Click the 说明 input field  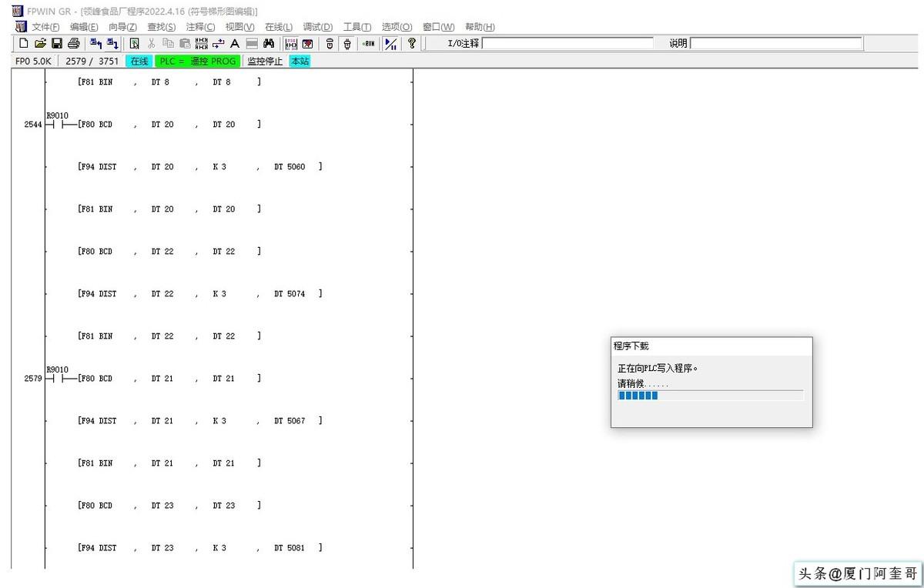point(776,44)
